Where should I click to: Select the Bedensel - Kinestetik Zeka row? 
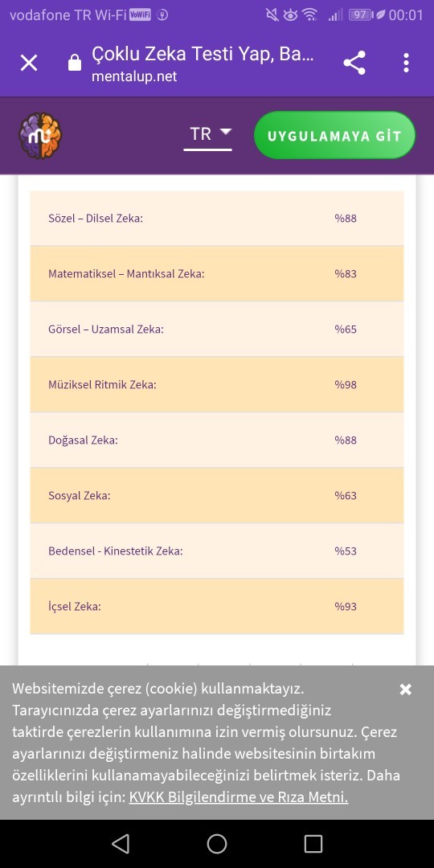[x=217, y=551]
